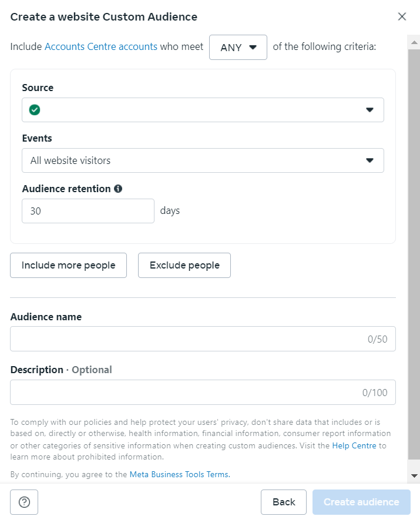420x523 pixels.
Task: Click the scrollbar down arrow
Action: click(414, 476)
